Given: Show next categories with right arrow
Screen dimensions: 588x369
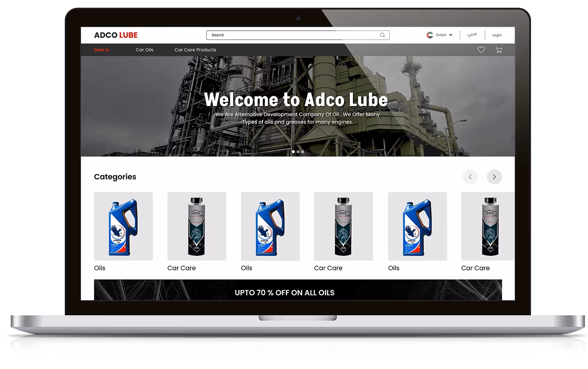Looking at the screenshot, I should pos(494,177).
